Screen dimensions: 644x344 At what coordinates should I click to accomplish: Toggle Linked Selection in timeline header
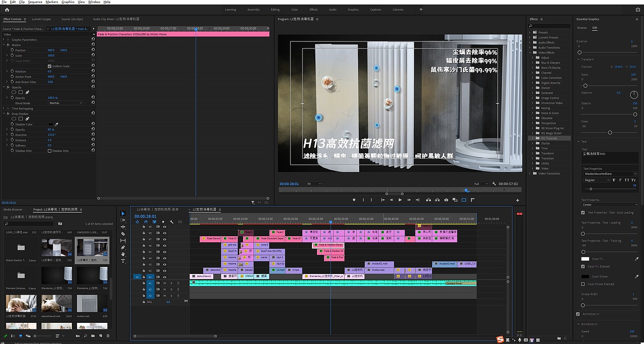[x=154, y=222]
